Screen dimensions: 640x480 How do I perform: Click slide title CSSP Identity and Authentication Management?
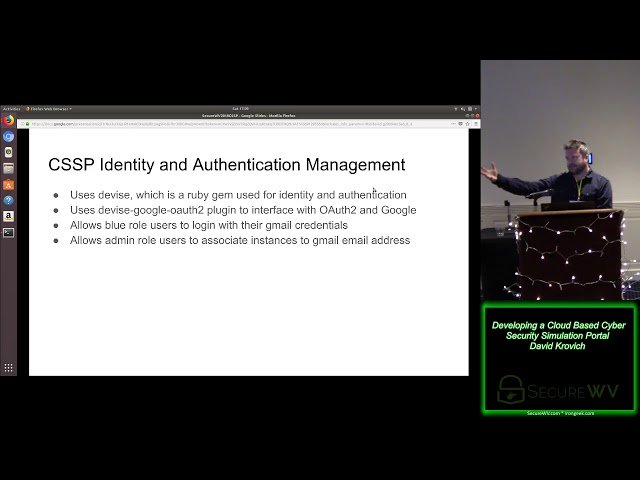[227, 164]
